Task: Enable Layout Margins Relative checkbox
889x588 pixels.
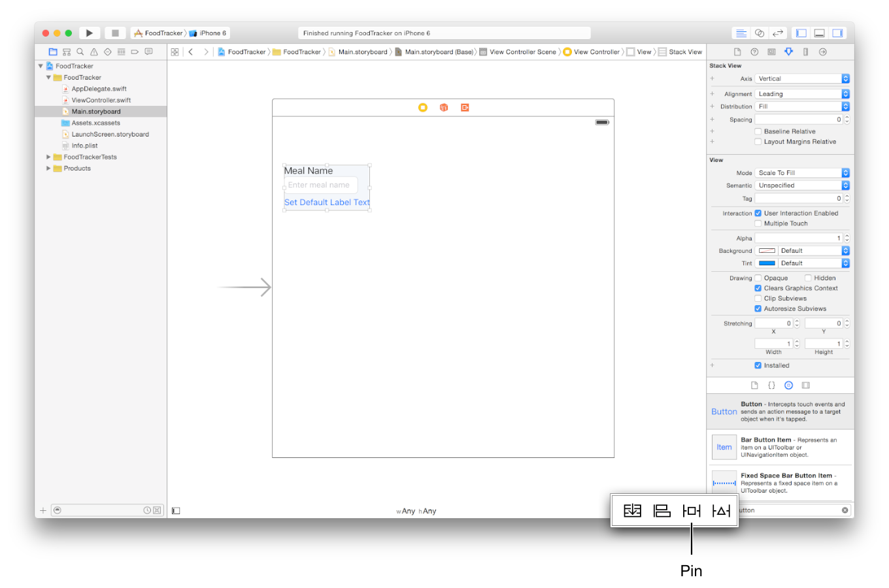Action: click(758, 142)
